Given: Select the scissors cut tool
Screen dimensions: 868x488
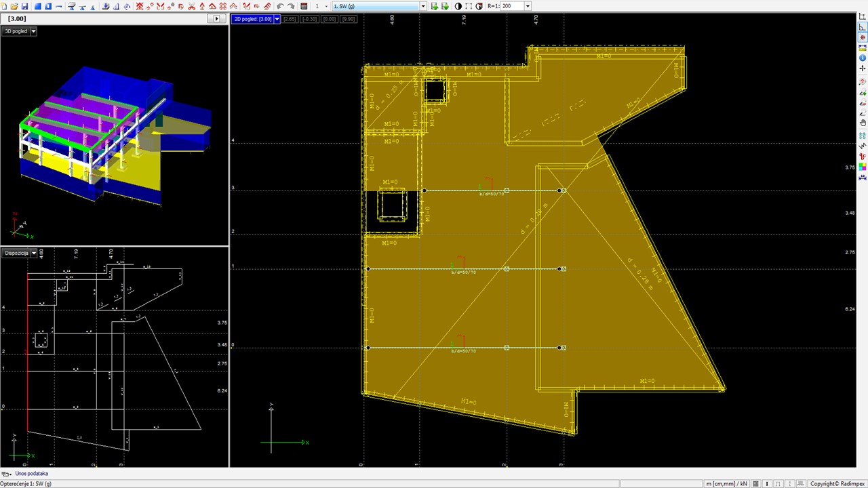Looking at the screenshot, I should pyautogui.click(x=193, y=6).
